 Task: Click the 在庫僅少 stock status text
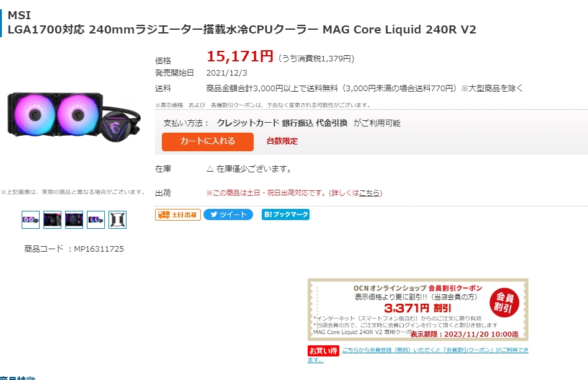pos(249,169)
